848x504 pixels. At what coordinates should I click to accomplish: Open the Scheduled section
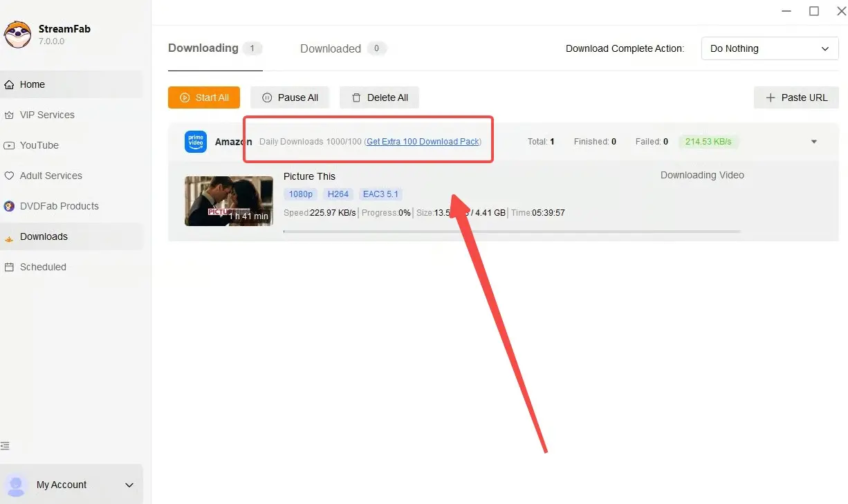tap(71, 267)
